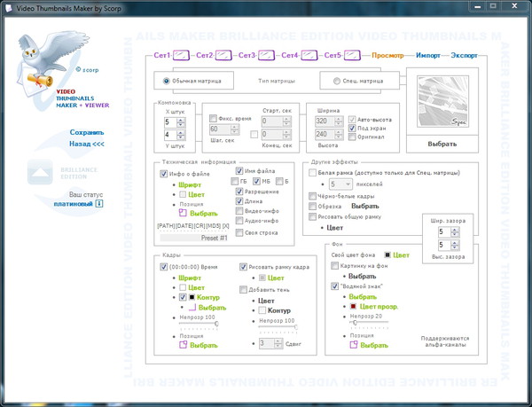
Task: Click the Spec matrix thumbnail preview
Action: (x=442, y=101)
